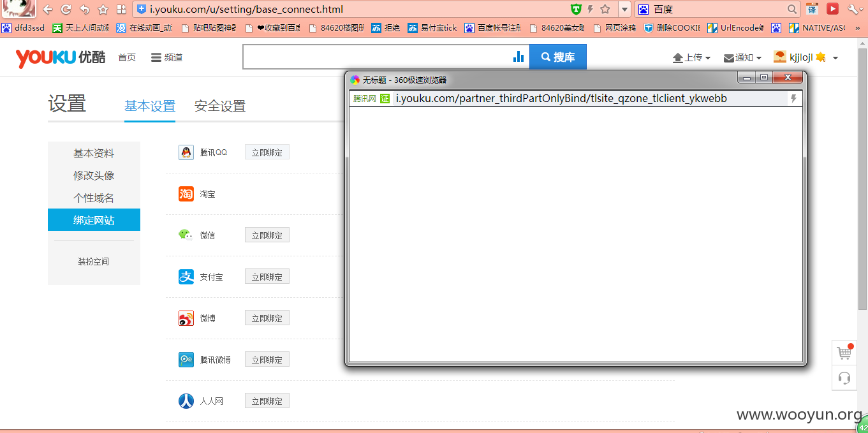Open the apps grid icon in browser toolbar
Image resolution: width=868 pixels, height=433 pixels.
121,10
